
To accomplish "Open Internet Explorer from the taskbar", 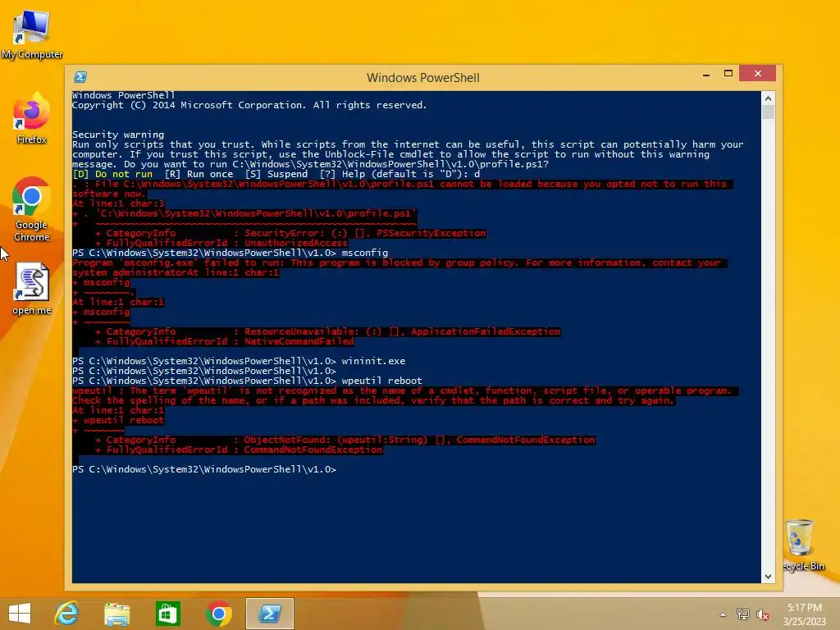I will click(67, 614).
